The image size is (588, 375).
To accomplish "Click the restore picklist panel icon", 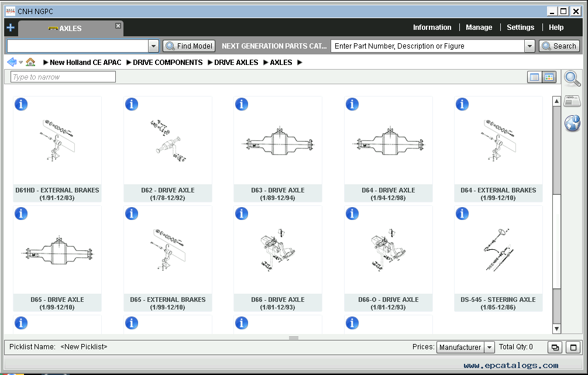I will click(x=555, y=348).
